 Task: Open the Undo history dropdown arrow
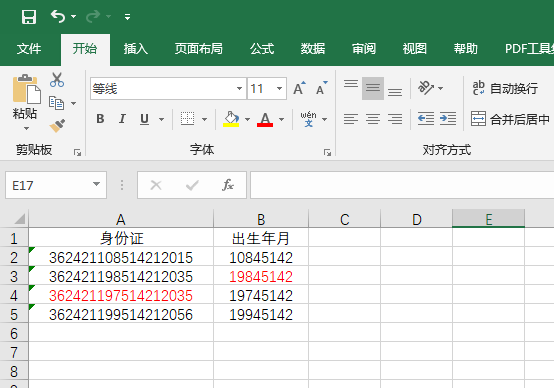point(73,17)
